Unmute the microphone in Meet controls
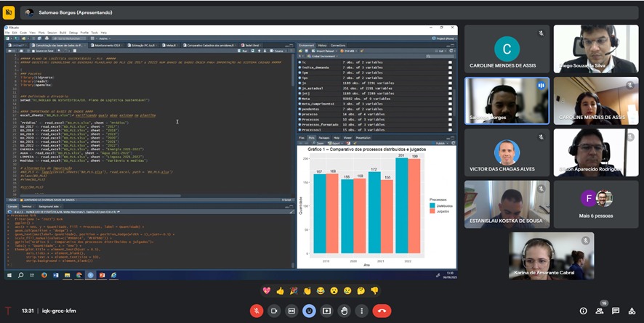Viewport: 644px width, 323px height. coord(257,311)
